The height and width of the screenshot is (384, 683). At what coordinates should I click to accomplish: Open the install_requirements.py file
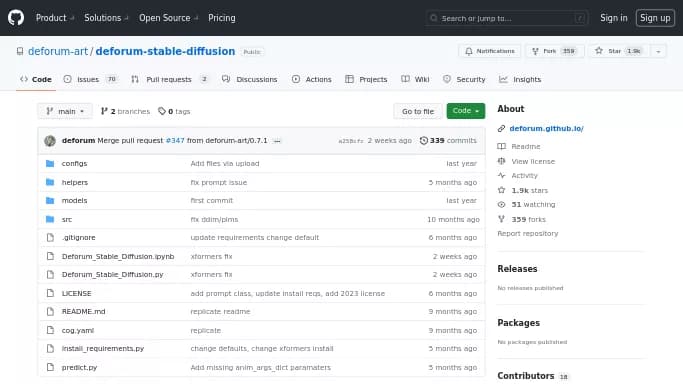point(103,348)
